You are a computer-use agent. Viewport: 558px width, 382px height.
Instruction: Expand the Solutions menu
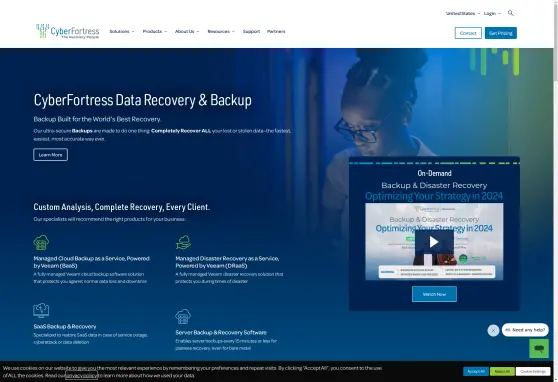[x=122, y=31]
